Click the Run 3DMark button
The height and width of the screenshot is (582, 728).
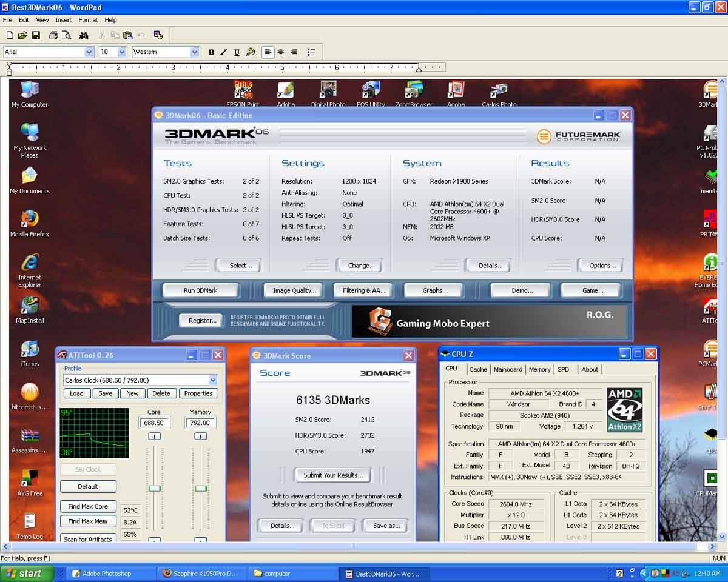point(200,290)
